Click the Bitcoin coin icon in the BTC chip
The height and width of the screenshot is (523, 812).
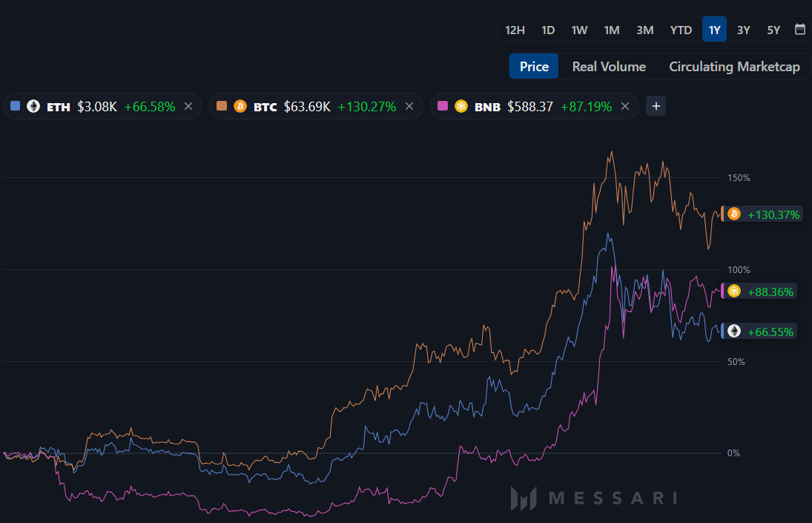(x=240, y=106)
